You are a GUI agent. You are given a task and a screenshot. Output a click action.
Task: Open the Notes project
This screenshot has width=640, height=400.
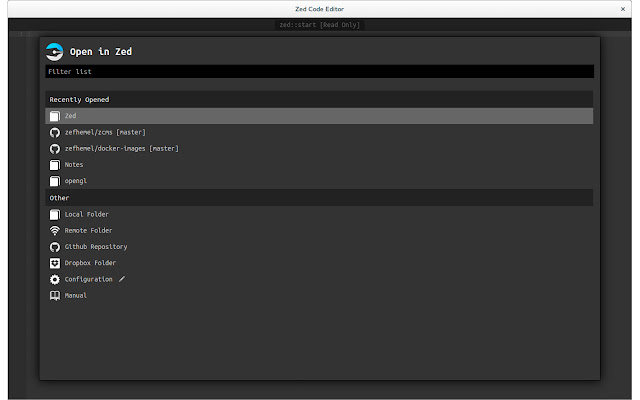click(x=319, y=165)
